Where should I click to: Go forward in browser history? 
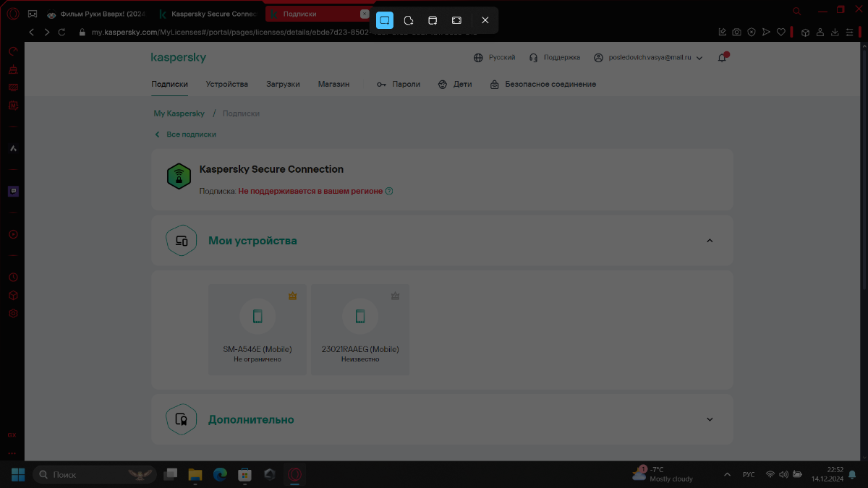pos(46,33)
